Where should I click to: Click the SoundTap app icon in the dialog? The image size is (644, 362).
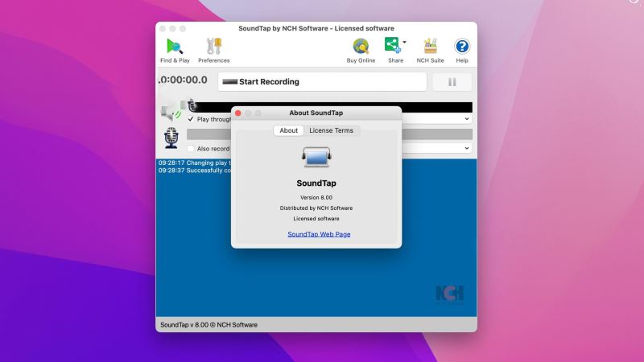(316, 157)
